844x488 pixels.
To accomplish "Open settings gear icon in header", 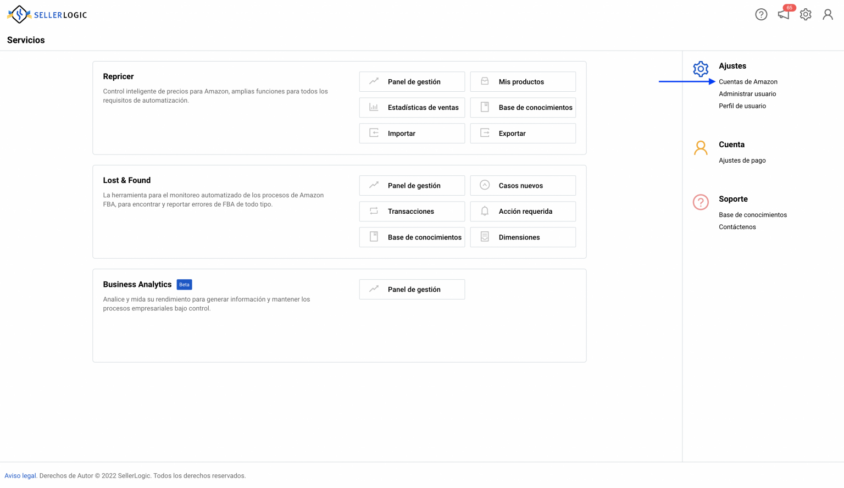I will [x=805, y=15].
